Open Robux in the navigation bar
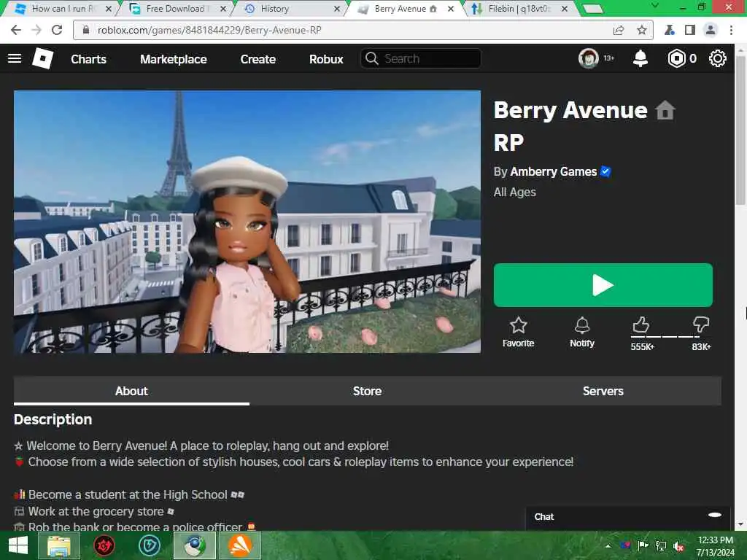 pos(326,59)
